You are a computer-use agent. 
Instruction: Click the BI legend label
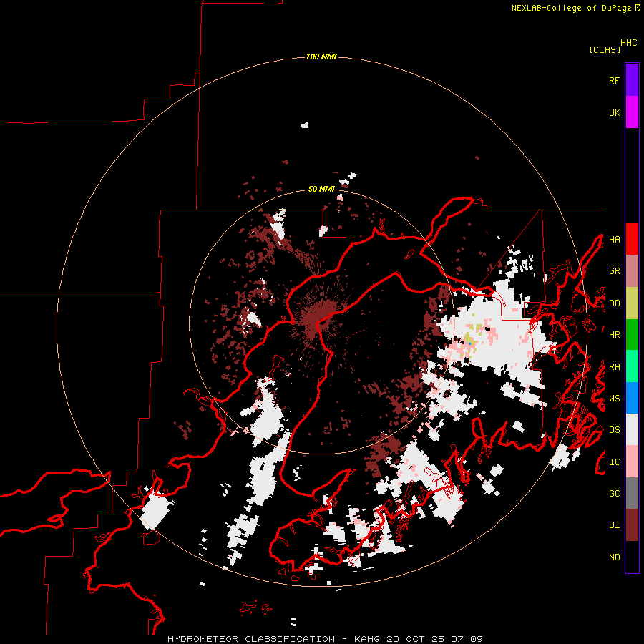point(614,525)
